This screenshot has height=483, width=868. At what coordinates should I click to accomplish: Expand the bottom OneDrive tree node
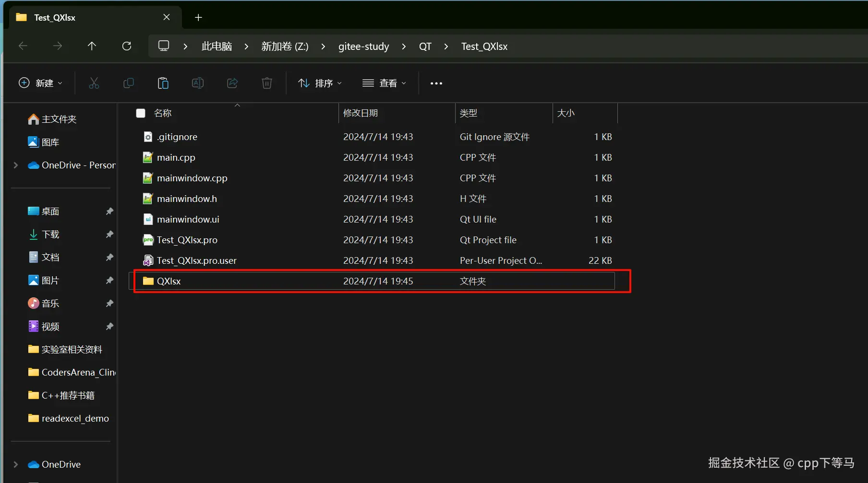pyautogui.click(x=16, y=465)
